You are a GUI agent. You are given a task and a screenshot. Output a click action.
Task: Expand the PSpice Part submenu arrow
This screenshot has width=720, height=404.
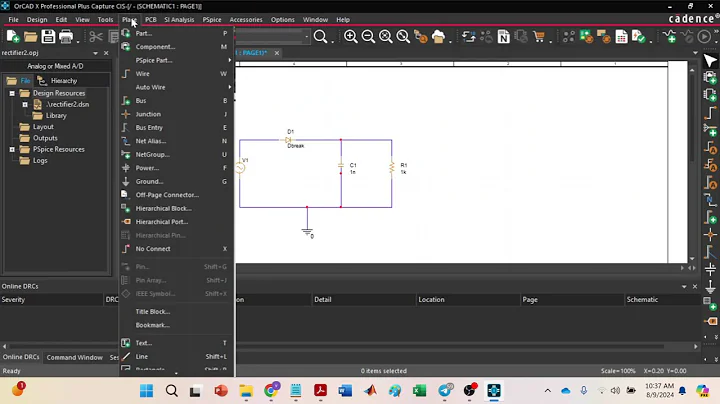pos(229,60)
